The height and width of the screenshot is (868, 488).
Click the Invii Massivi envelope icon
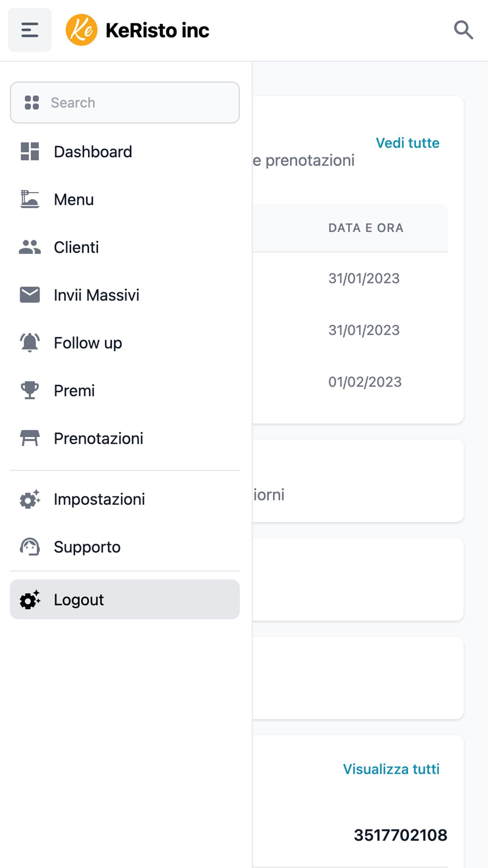[30, 295]
